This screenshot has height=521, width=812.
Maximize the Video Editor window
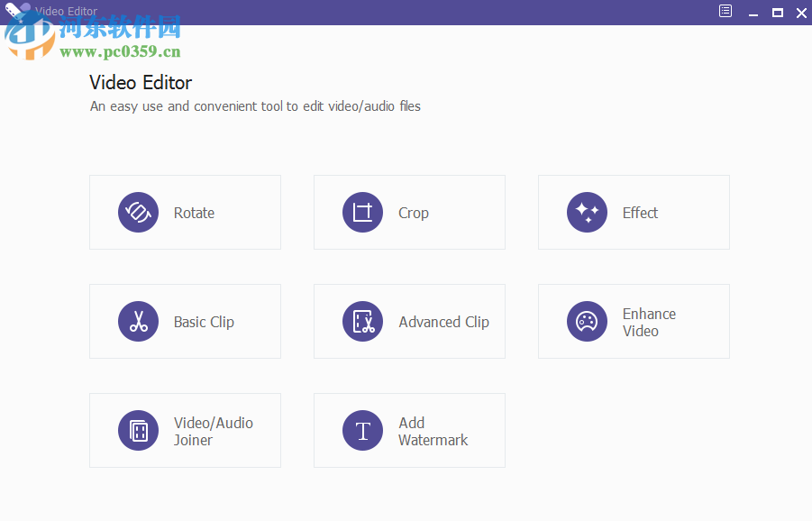point(778,13)
